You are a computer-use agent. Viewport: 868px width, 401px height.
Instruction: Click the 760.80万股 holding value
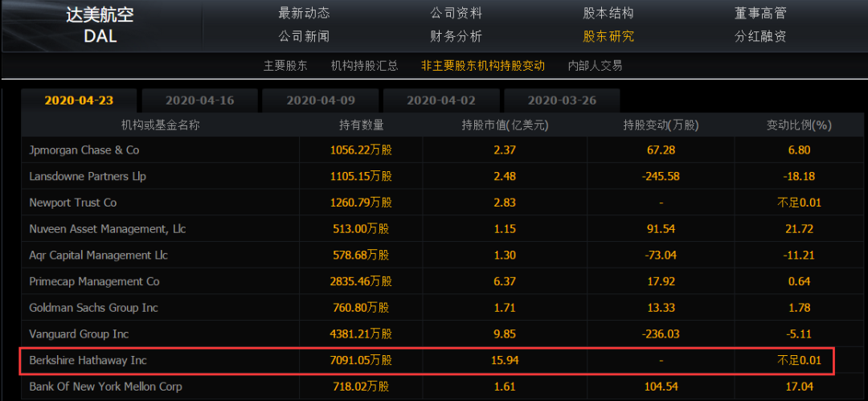pyautogui.click(x=361, y=308)
